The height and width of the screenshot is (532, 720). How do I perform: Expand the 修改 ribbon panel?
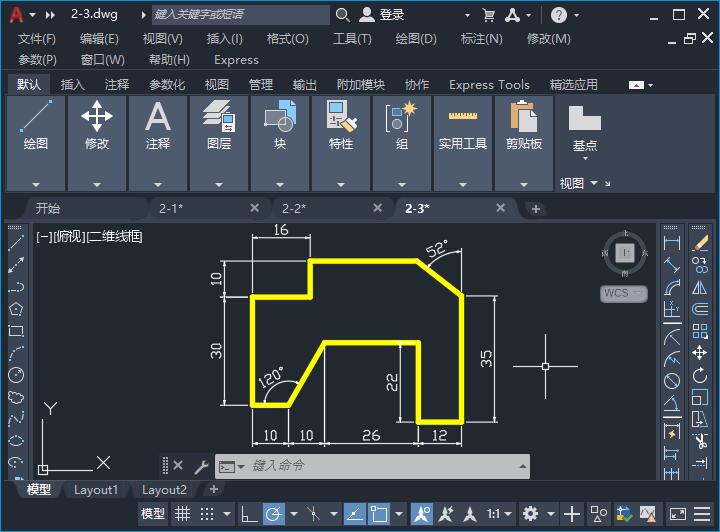[x=97, y=185]
